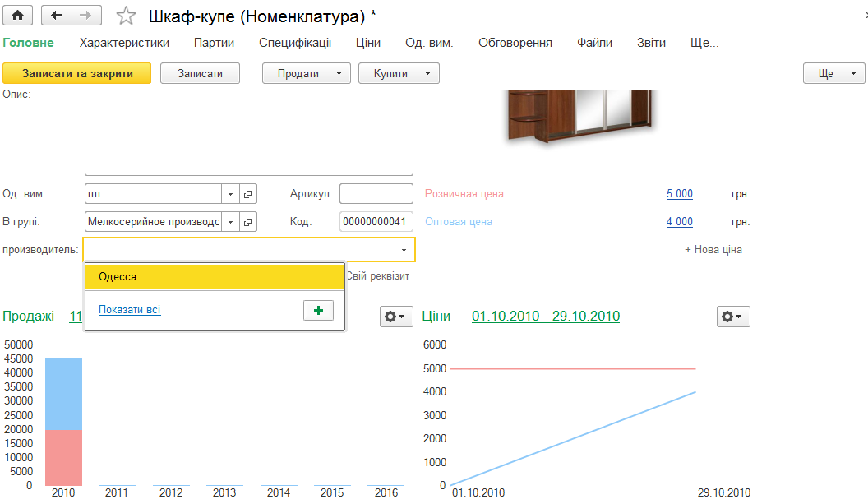Open the Партии tab
Image resolution: width=868 pixels, height=504 pixels.
pos(215,43)
